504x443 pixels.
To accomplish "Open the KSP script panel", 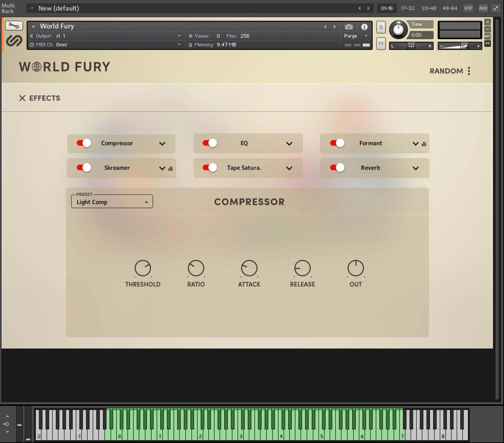I will click(x=468, y=8).
